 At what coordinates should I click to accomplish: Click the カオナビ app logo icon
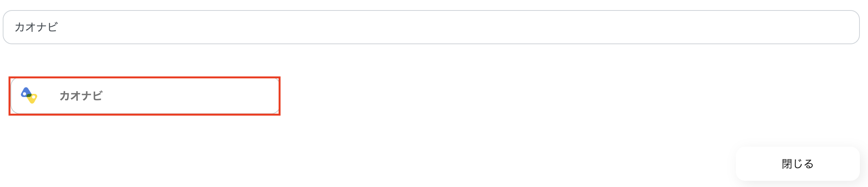tap(29, 95)
